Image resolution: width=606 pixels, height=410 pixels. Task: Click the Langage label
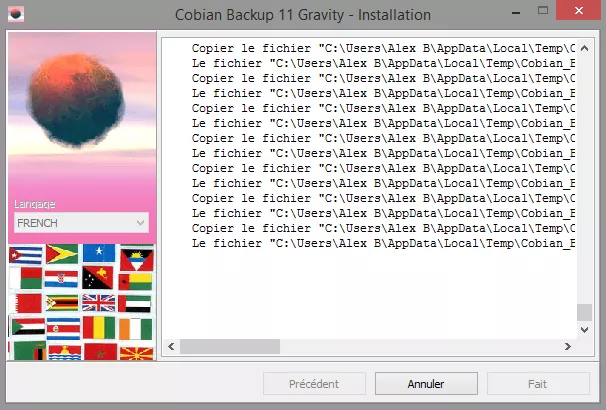coord(34,204)
